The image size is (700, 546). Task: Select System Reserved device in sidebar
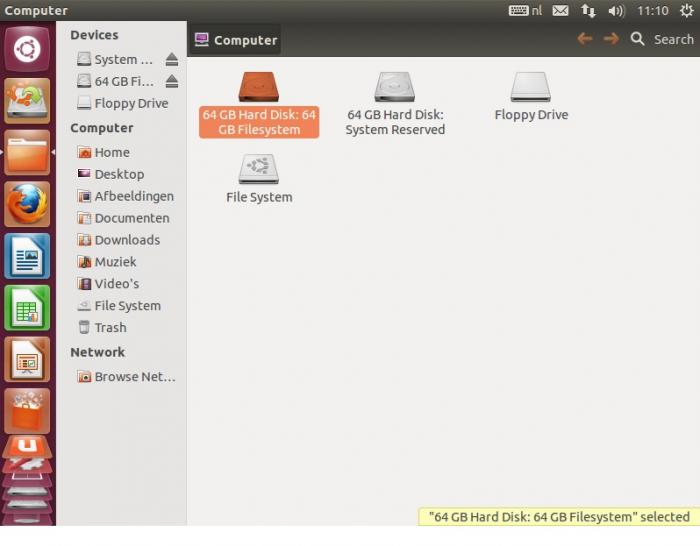(x=115, y=59)
